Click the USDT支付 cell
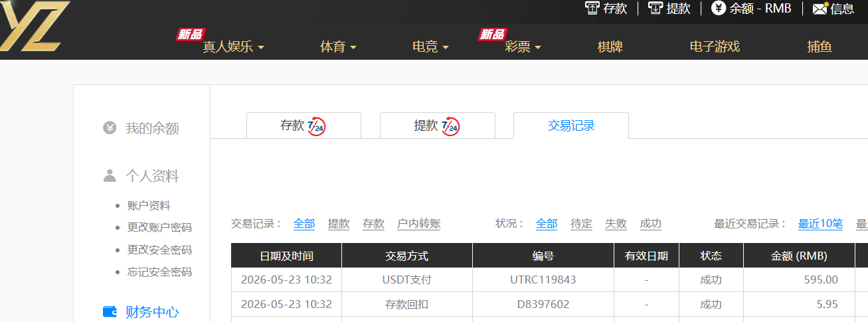868x322 pixels. pyautogui.click(x=407, y=280)
